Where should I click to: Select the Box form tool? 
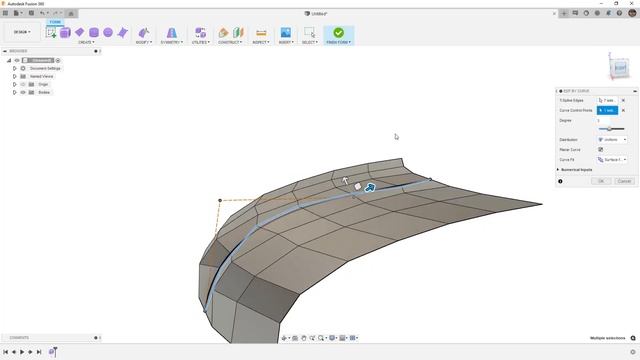[65, 32]
